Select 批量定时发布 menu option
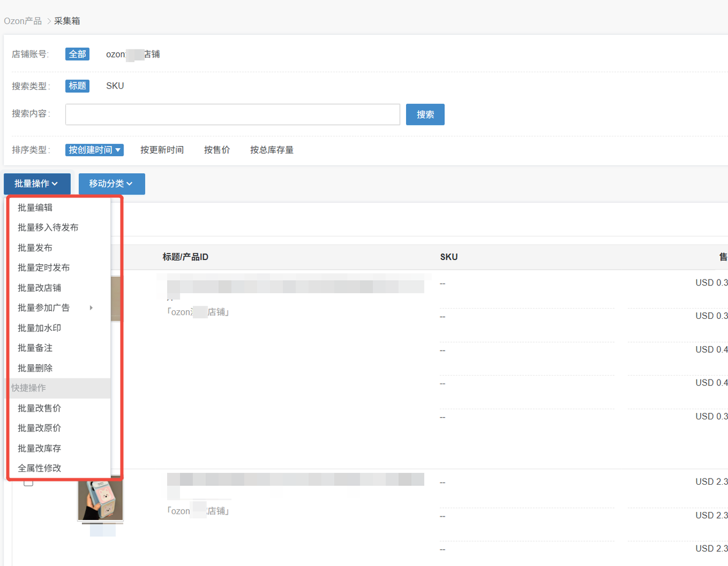The width and height of the screenshot is (728, 566). click(44, 268)
